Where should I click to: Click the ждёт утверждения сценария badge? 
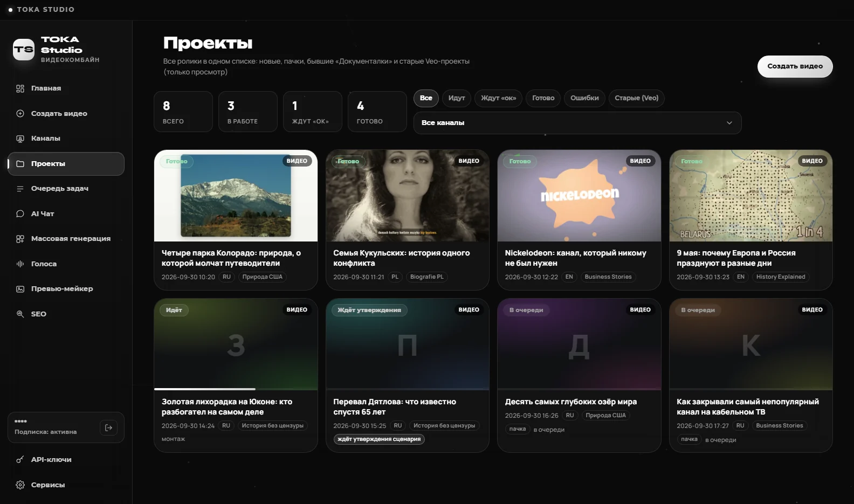tap(379, 439)
